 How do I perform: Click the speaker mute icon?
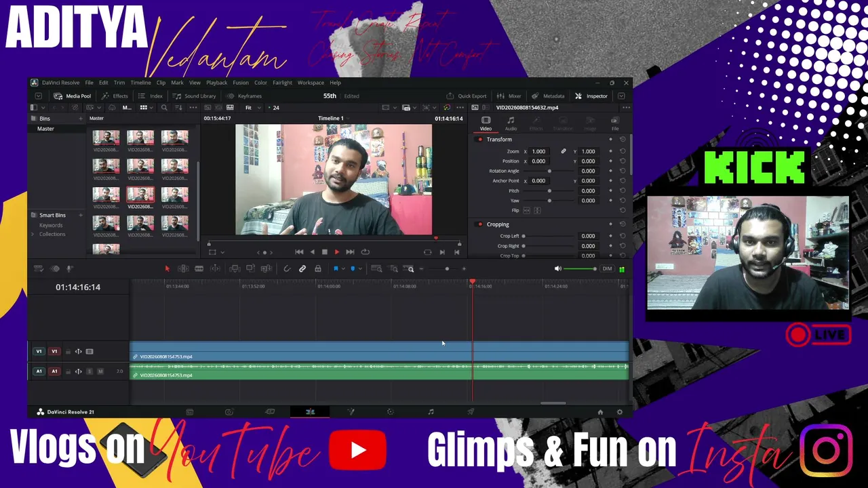pos(558,269)
